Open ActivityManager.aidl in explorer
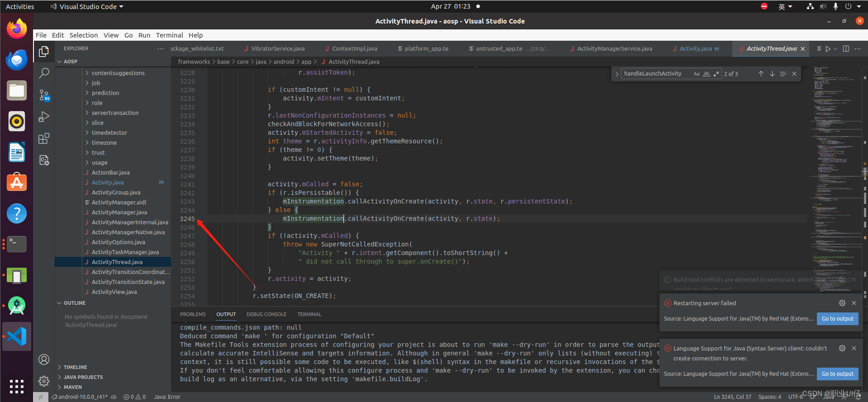This screenshot has width=868, height=402. pyautogui.click(x=119, y=202)
